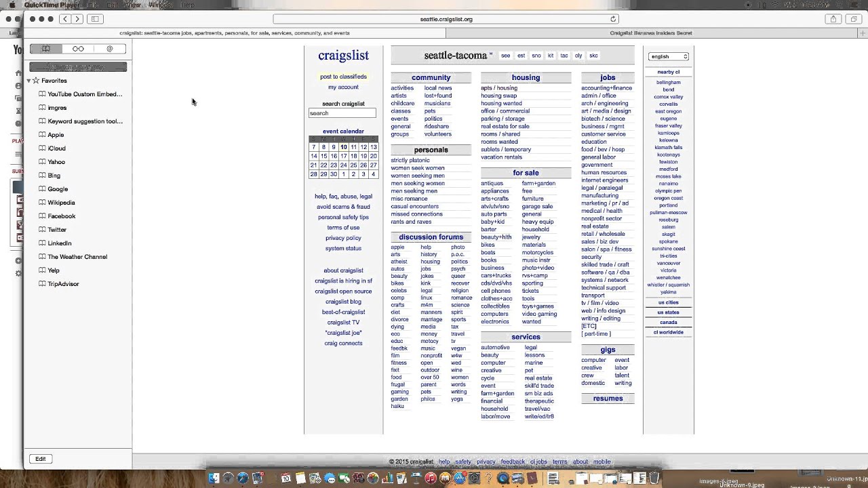Image resolution: width=868 pixels, height=488 pixels.
Task: Expand the us cities section
Action: [668, 302]
